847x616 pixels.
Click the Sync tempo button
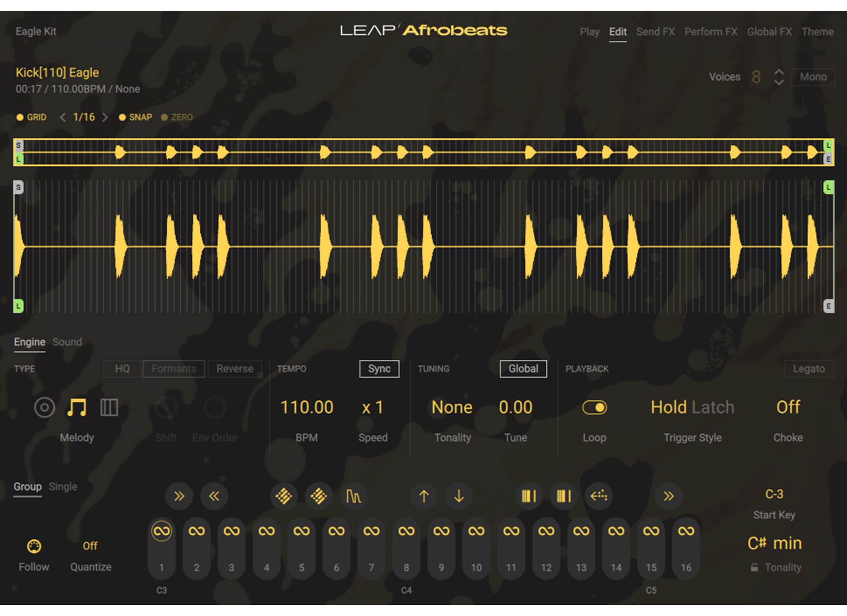pyautogui.click(x=379, y=369)
